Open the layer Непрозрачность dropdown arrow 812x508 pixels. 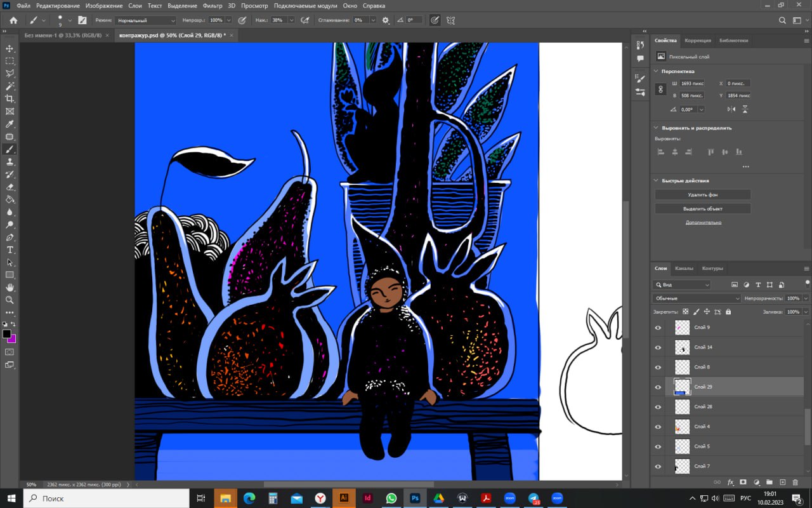pyautogui.click(x=806, y=298)
